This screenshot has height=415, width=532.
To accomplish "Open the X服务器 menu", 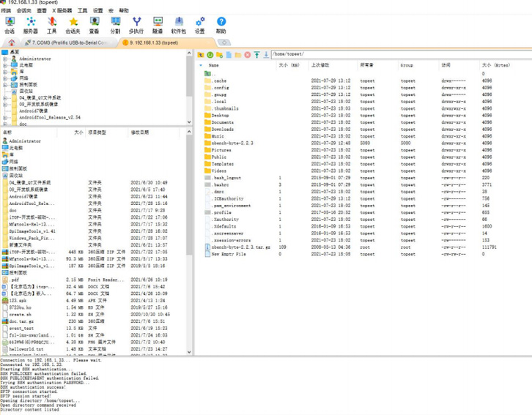I will click(62, 10).
